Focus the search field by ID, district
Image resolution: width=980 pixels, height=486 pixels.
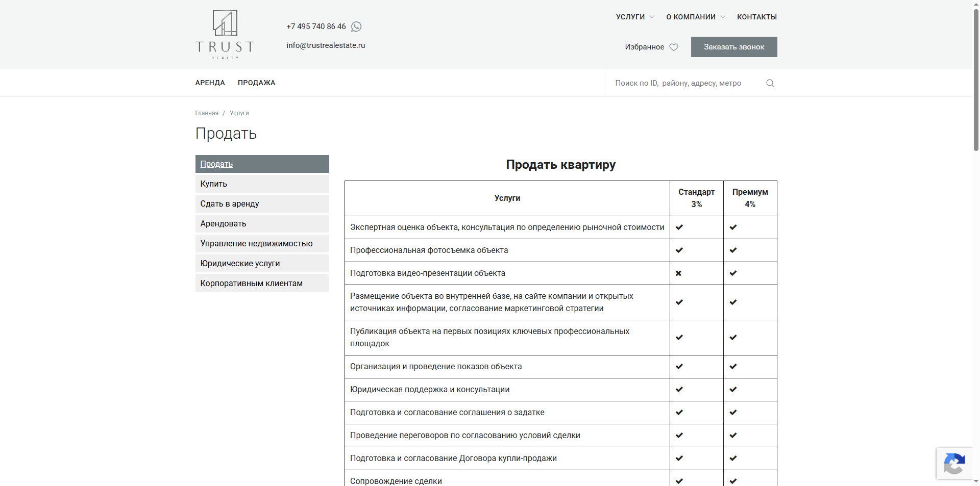click(687, 83)
